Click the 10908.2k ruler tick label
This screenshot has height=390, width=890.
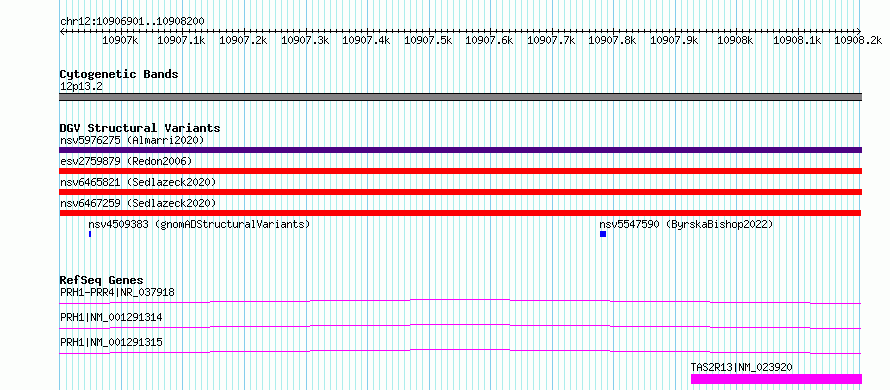[858, 40]
